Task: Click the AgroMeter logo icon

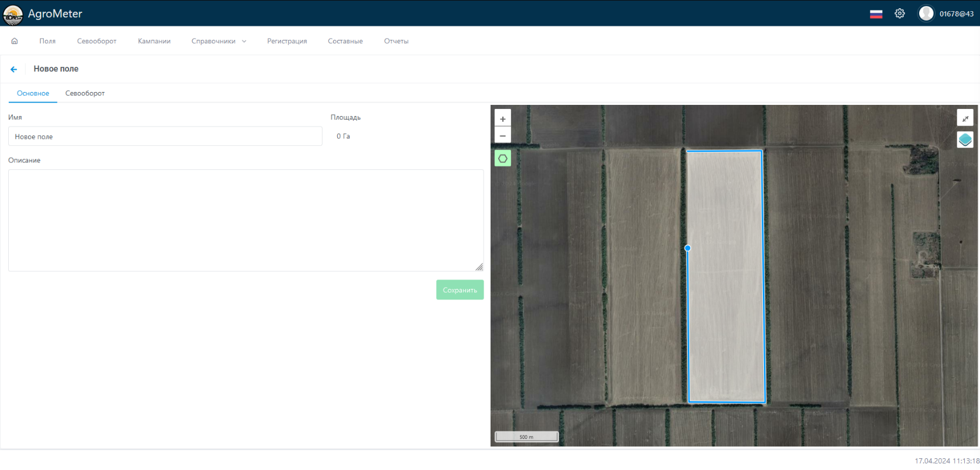Action: [x=13, y=14]
